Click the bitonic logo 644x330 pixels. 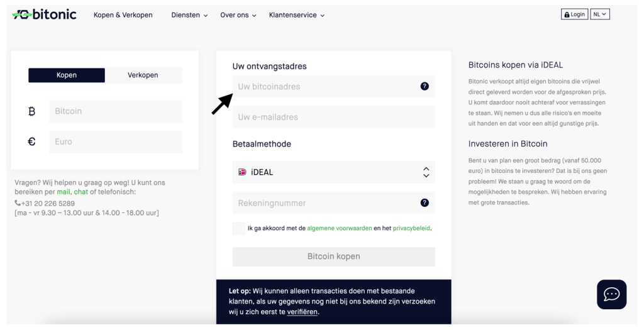point(45,15)
